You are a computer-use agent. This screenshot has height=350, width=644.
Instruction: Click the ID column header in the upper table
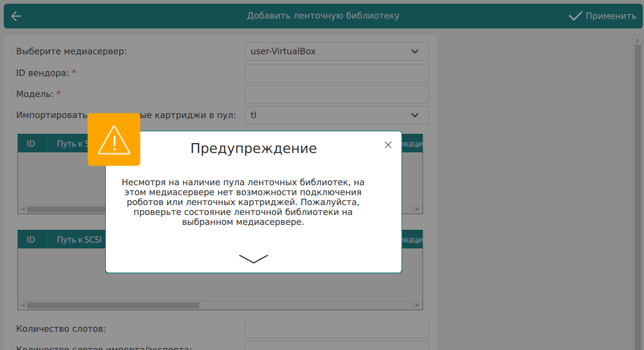pos(31,144)
